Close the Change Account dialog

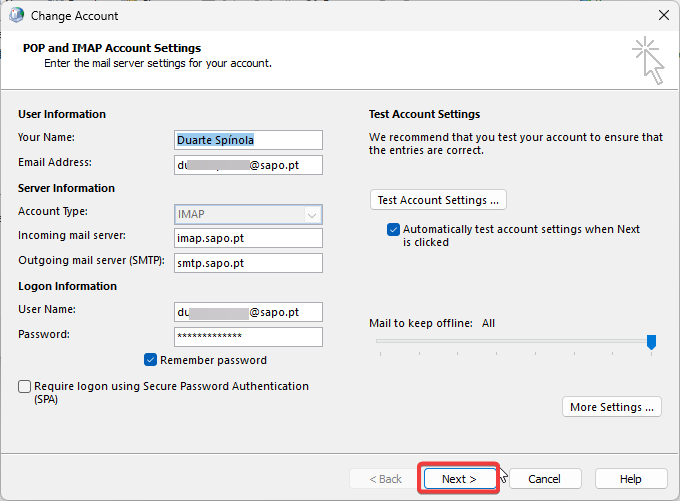tap(662, 16)
